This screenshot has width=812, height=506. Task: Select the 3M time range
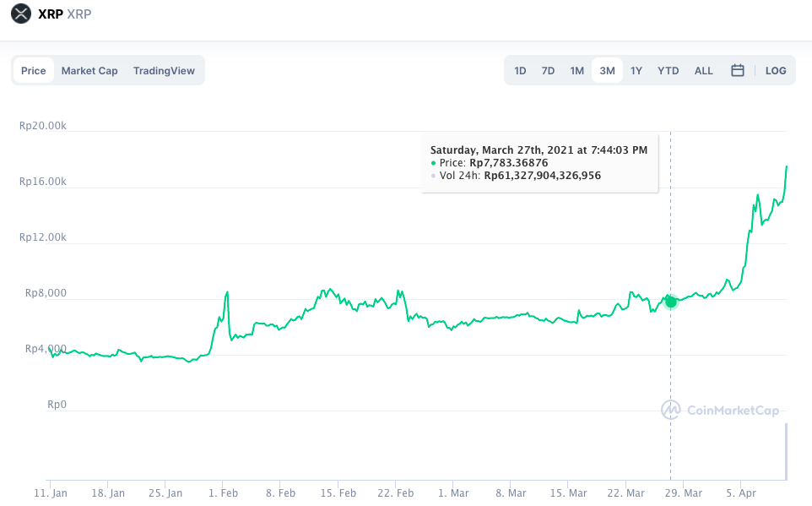click(x=607, y=71)
